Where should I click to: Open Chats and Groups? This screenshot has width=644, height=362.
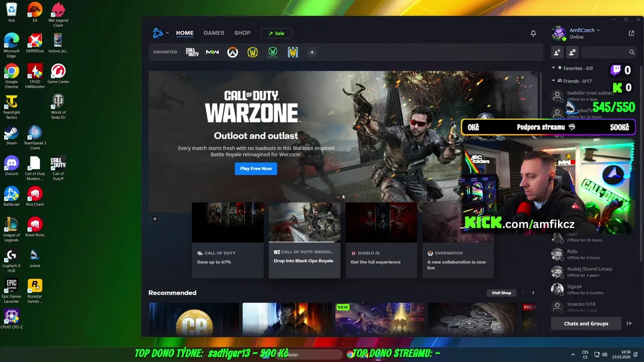click(x=586, y=323)
